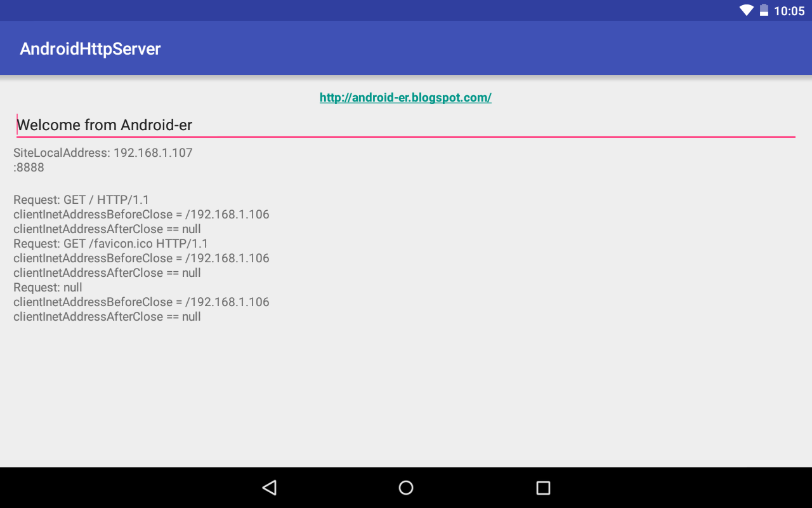Screen dimensions: 812x508
Task: Tap the SiteLocalAddress 192.168.1.107 text
Action: coord(103,153)
